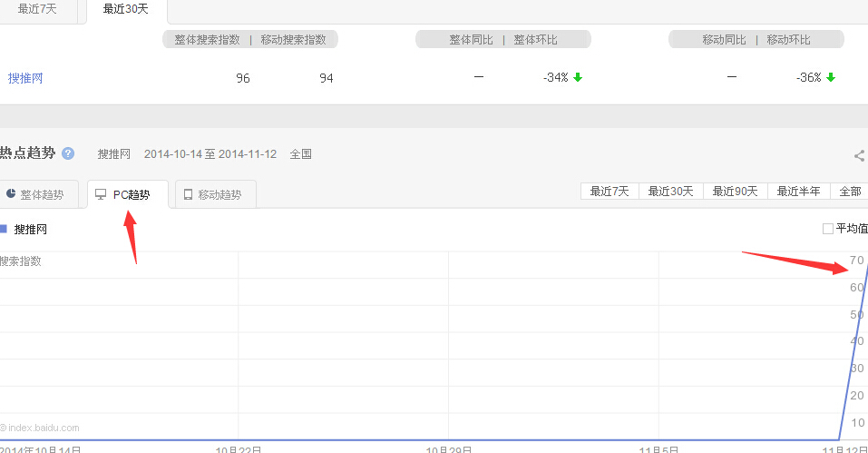Click the -36% mobile change value
The image size is (868, 453).
point(809,77)
